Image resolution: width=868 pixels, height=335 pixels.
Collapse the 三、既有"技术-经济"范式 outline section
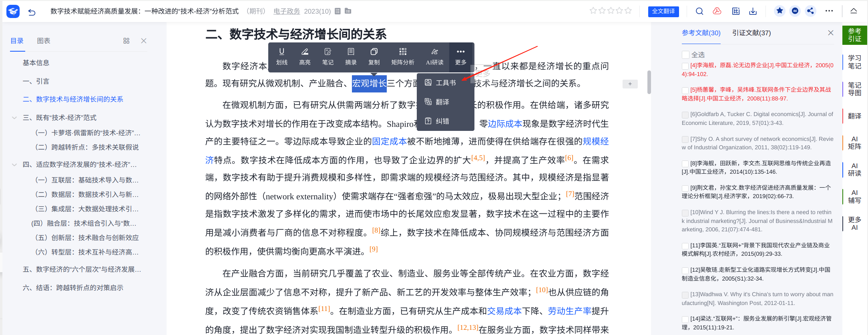click(x=14, y=118)
